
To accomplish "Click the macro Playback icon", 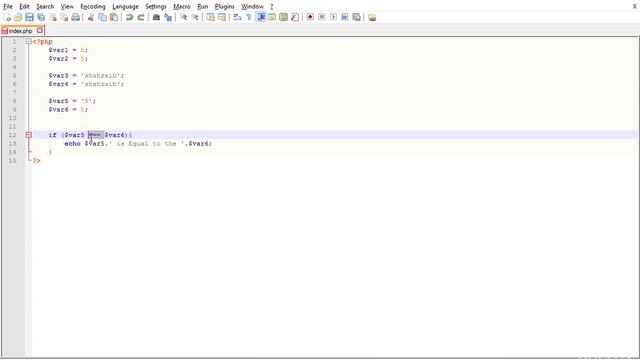I will pyautogui.click(x=333, y=17).
